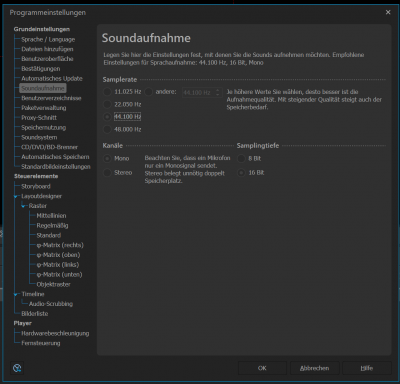The width and height of the screenshot is (400, 384).
Task: Collapse the Timeline tree node
Action: (x=16, y=294)
